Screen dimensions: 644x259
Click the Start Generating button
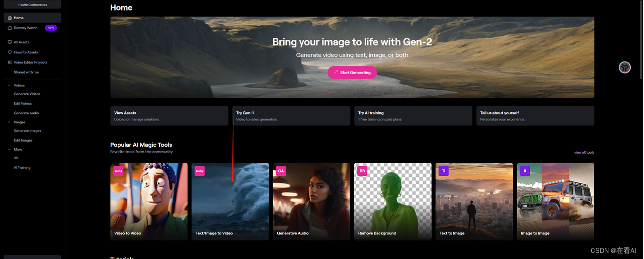click(352, 73)
